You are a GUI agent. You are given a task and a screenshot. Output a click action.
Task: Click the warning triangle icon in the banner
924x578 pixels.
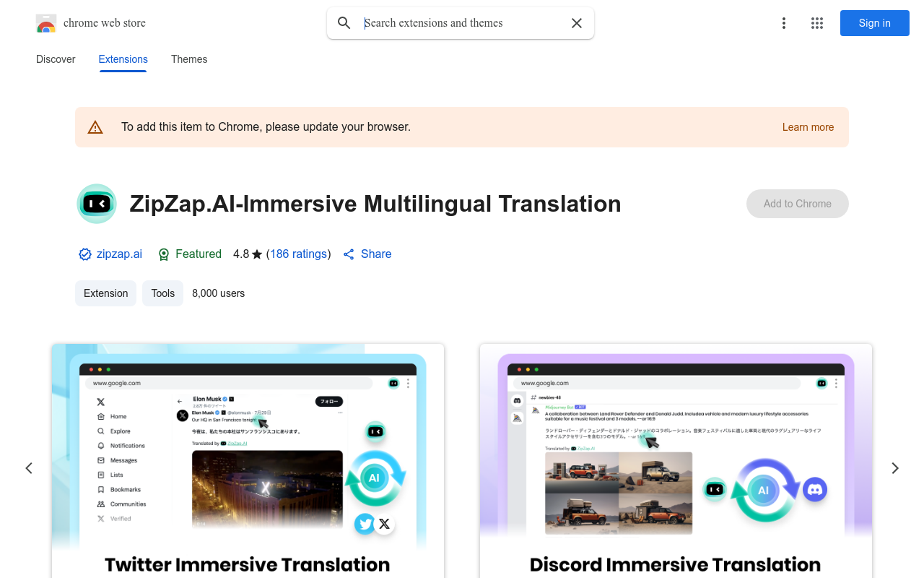[95, 127]
